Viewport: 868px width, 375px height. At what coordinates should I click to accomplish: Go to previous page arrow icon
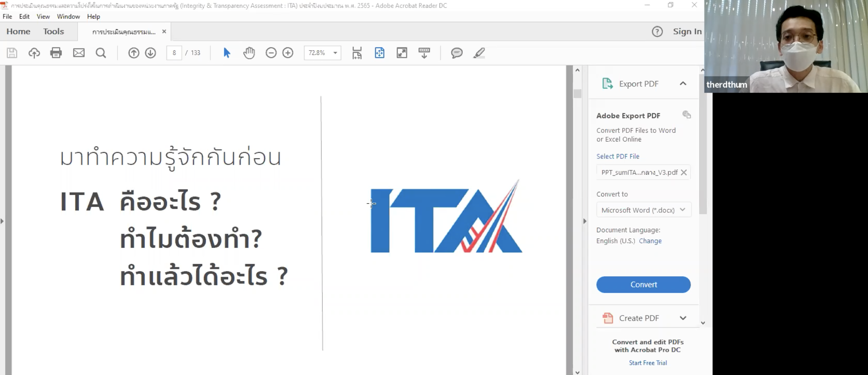pos(134,53)
